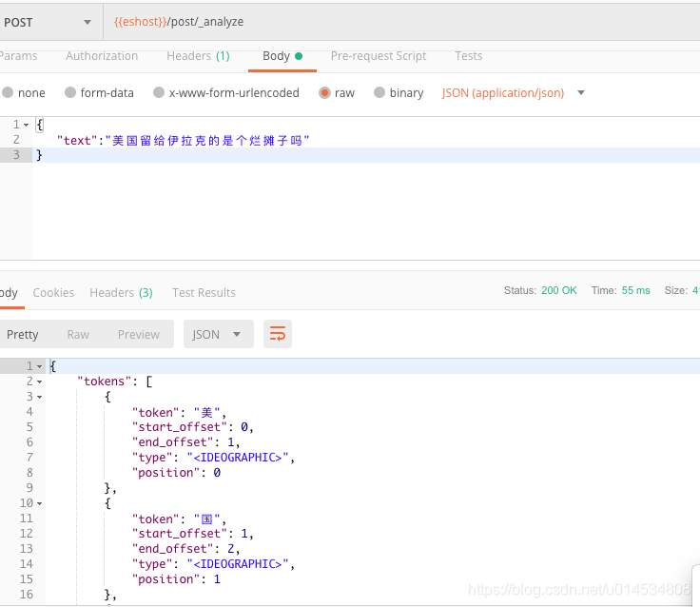Select the request Body tab

pyautogui.click(x=282, y=56)
